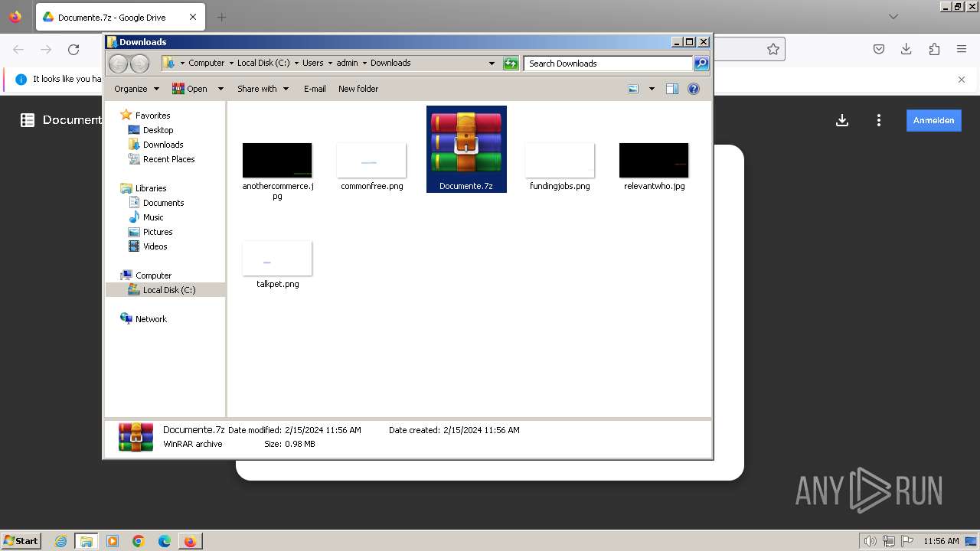Click the volume icon in system tray
This screenshot has height=551, width=980.
tap(870, 541)
